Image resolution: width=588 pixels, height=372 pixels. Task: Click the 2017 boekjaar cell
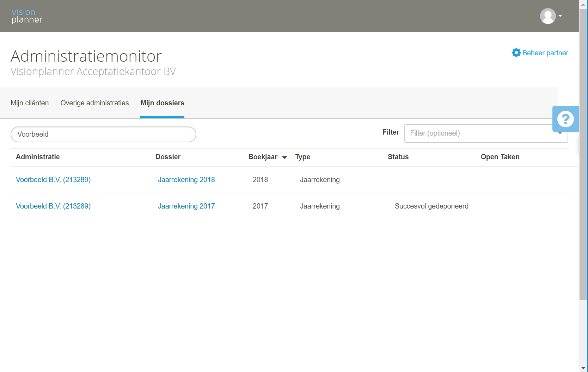point(260,206)
